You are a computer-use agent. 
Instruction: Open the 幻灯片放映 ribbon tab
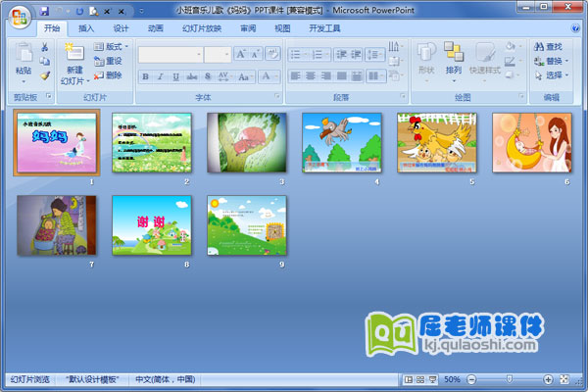202,28
